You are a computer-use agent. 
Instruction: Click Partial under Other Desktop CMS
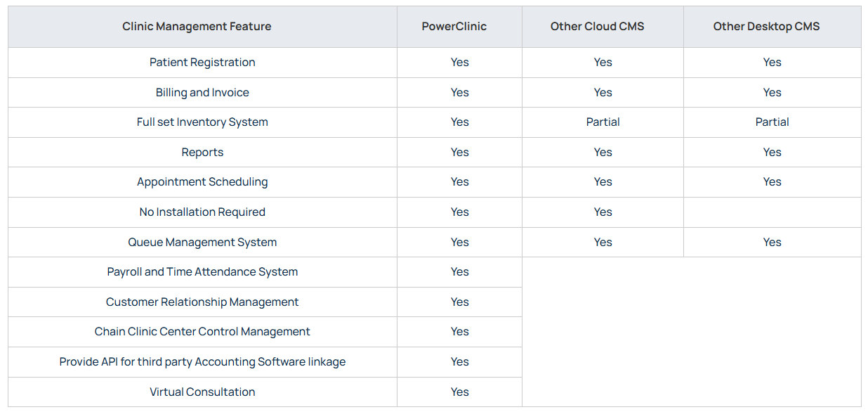(x=772, y=122)
